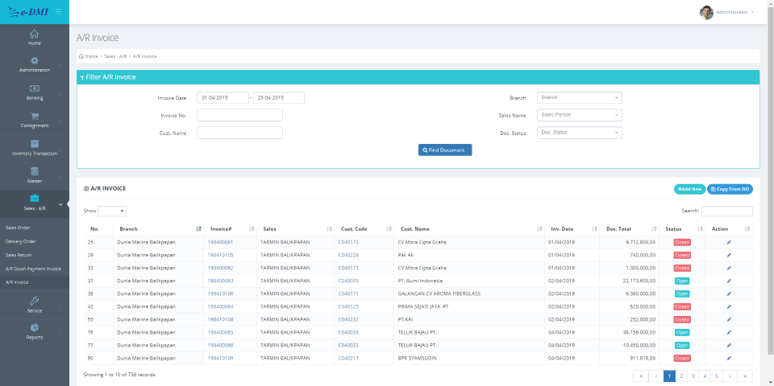Go to next page arrow
This screenshot has height=386, width=774.
[730, 376]
